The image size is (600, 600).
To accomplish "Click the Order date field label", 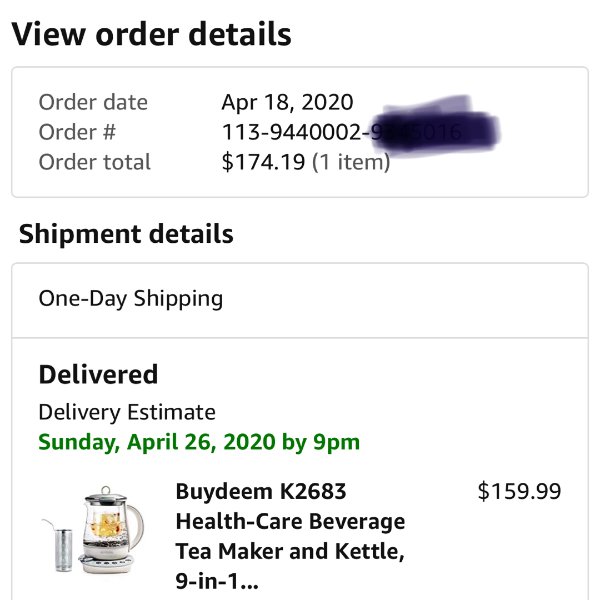I will [93, 102].
